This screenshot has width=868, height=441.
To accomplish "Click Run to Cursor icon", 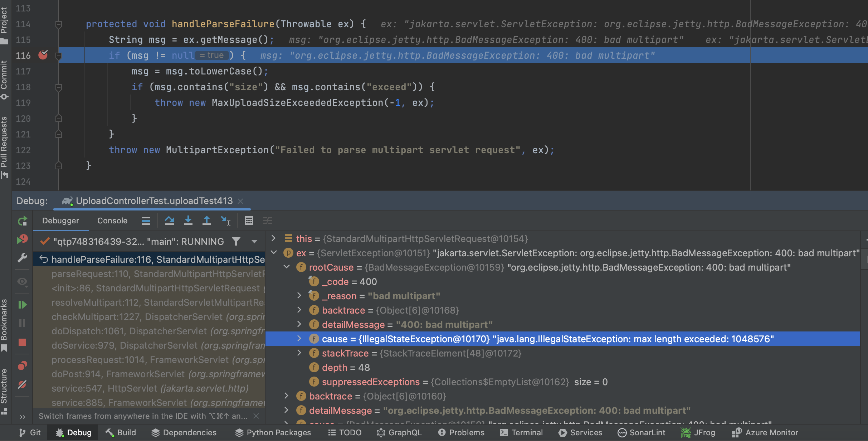I will (225, 220).
